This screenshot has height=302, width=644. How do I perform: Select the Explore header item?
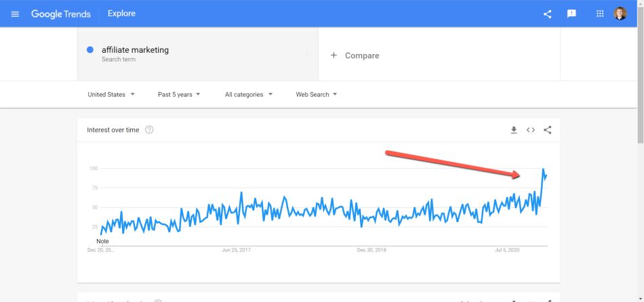click(x=121, y=14)
